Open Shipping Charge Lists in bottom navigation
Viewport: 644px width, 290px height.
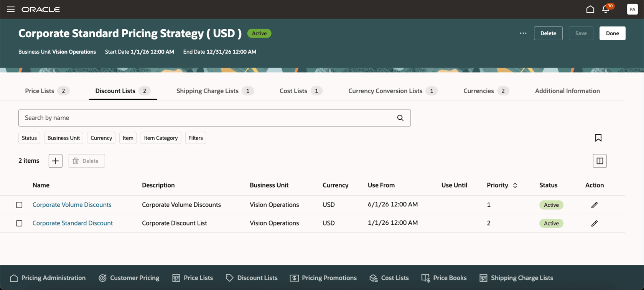pyautogui.click(x=516, y=278)
